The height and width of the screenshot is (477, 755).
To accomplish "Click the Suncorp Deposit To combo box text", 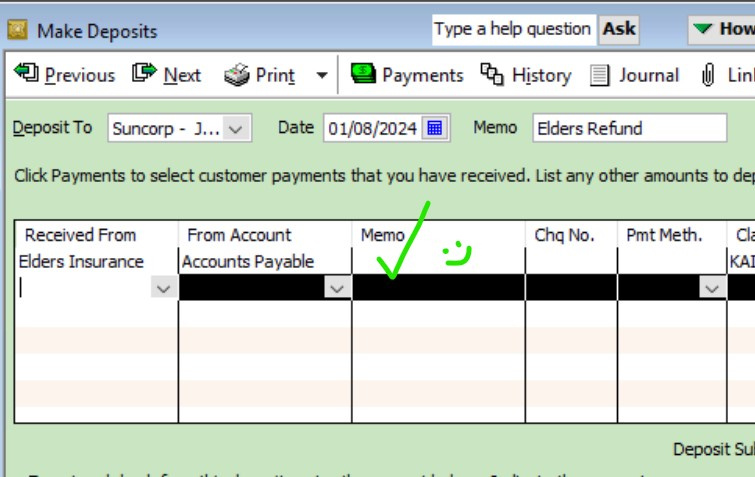I will point(166,129).
